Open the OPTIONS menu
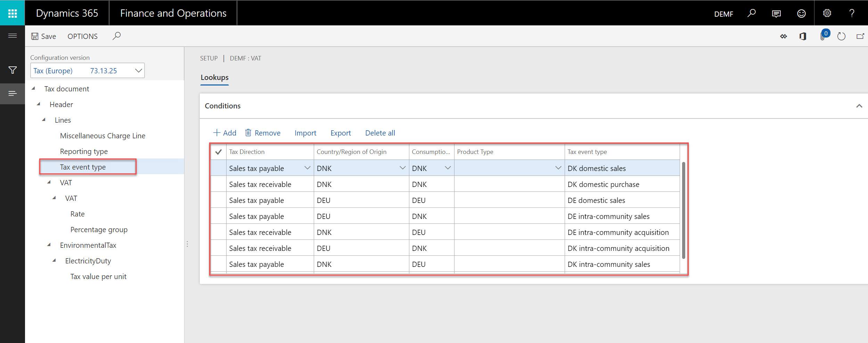Viewport: 868px width, 343px height. 82,36
